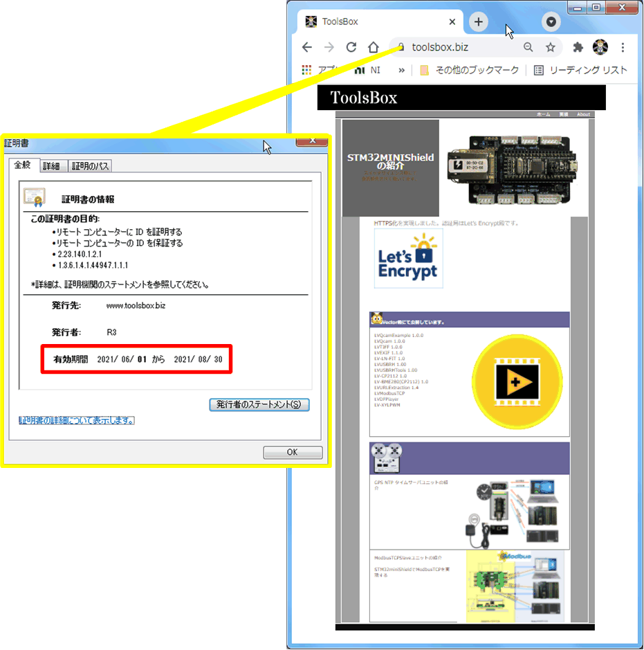Screen dimensions: 644x650
Task: Open the GPS NTP タイムサーバユニット link
Action: point(411,485)
